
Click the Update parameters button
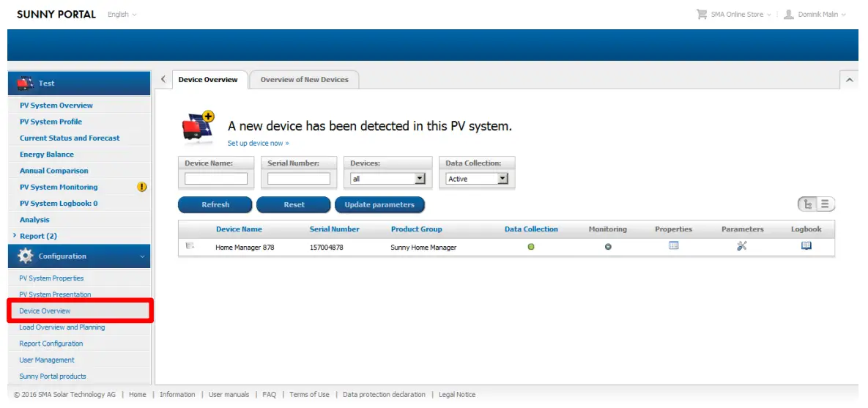[379, 205]
